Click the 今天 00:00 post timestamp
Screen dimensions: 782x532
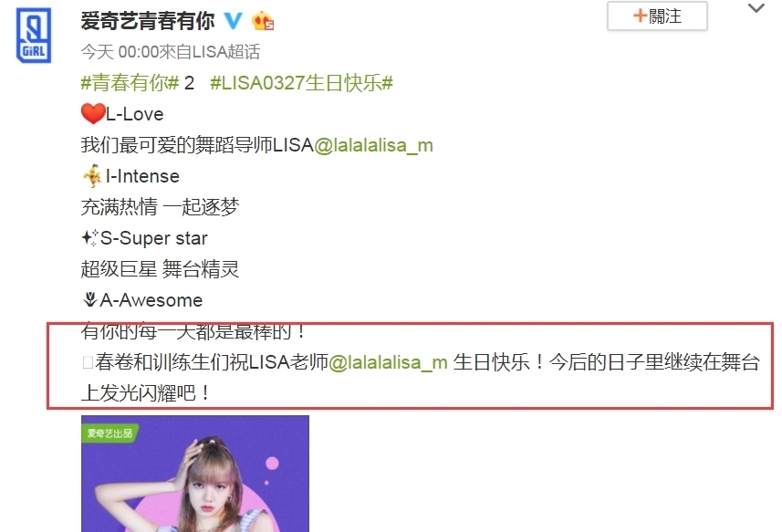tap(120, 52)
